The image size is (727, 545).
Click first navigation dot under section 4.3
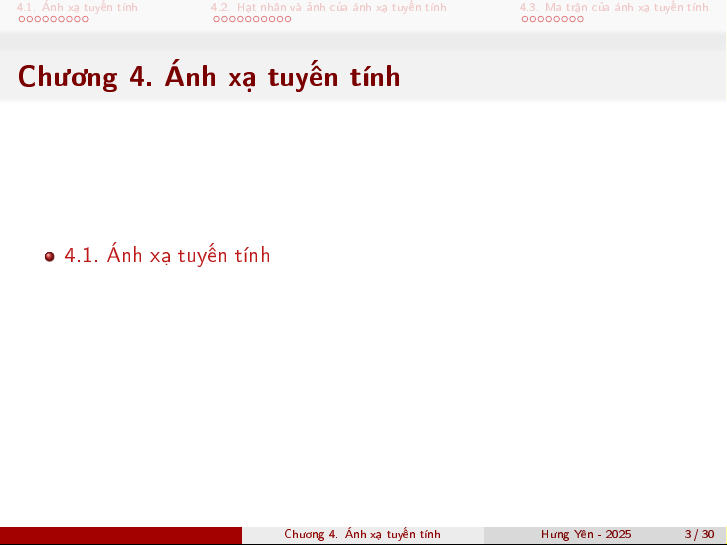pyautogui.click(x=524, y=19)
